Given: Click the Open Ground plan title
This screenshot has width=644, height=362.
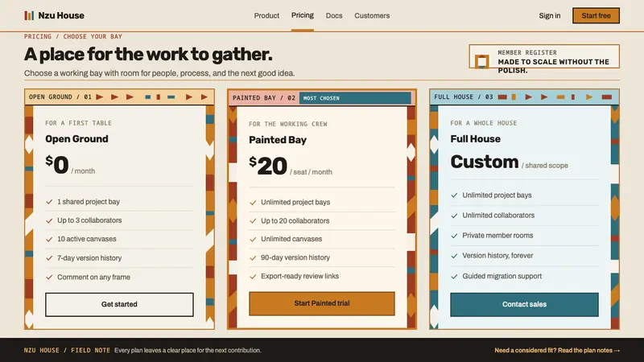Looking at the screenshot, I should pos(76,138).
